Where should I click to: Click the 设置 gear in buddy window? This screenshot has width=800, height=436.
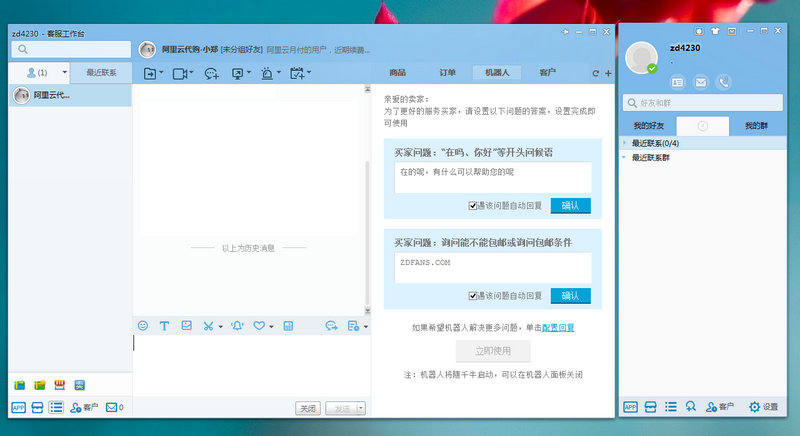click(763, 406)
